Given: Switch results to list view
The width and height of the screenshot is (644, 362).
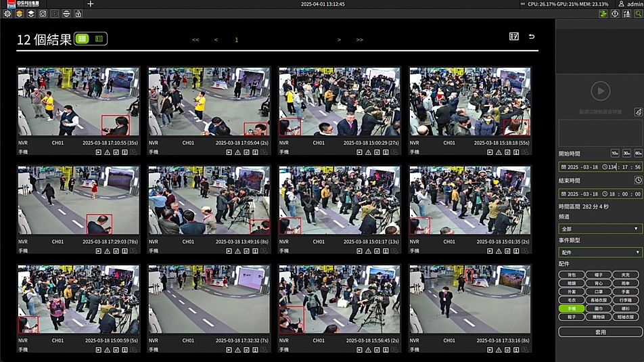Looking at the screenshot, I should tap(99, 39).
